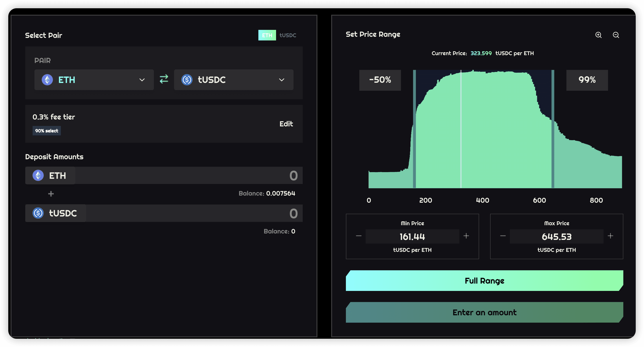The image size is (644, 347).
Task: Decrease Max Price with the minus icon
Action: (503, 236)
